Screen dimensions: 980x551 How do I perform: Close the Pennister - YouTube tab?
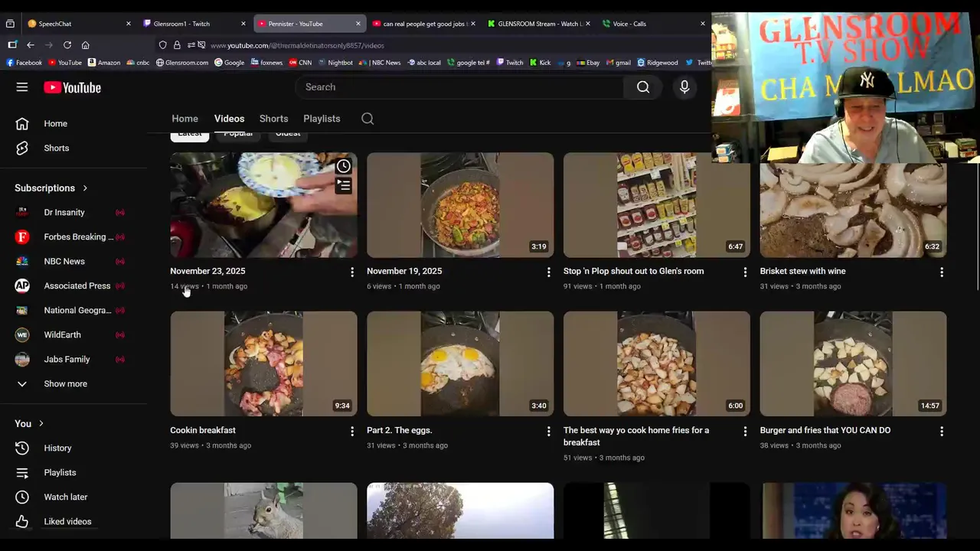(358, 24)
